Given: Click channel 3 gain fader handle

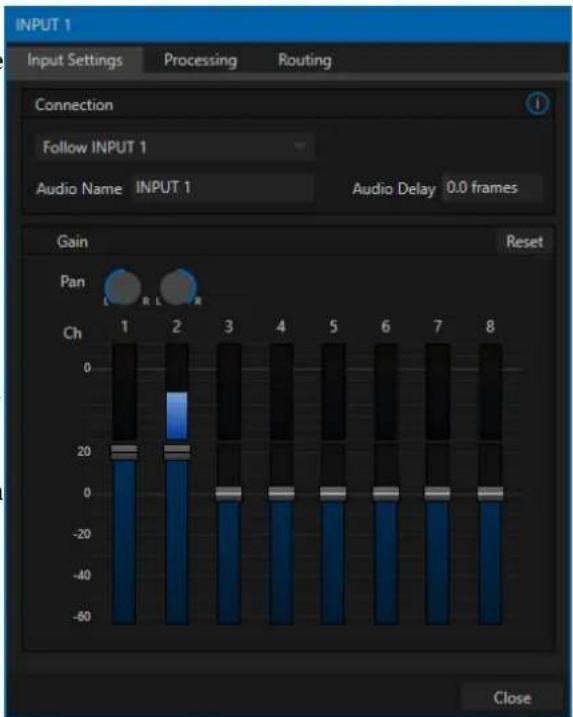Looking at the screenshot, I should [x=229, y=493].
